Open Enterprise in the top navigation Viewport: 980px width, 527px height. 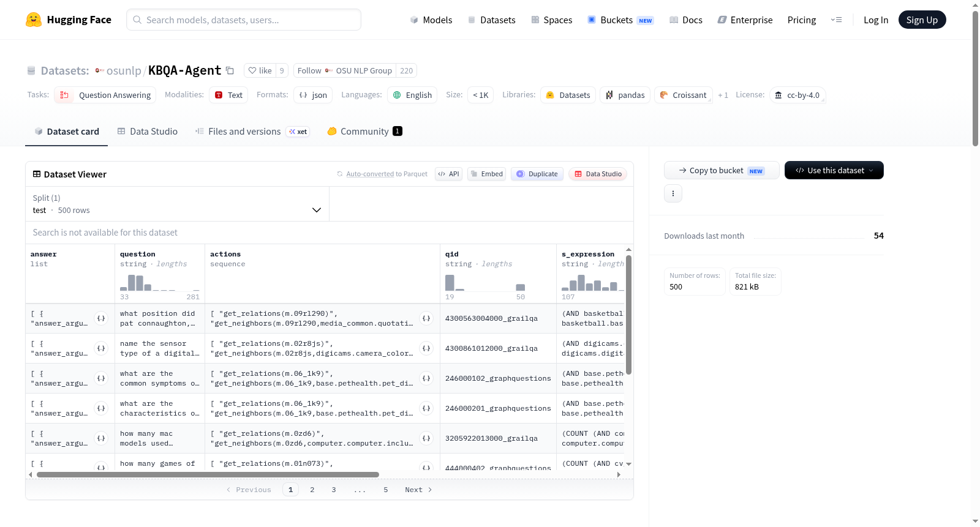point(745,20)
